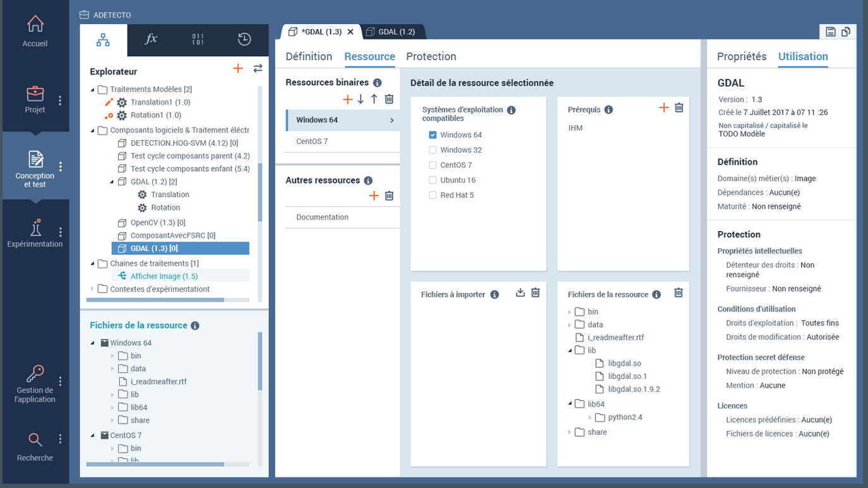868x488 pixels.
Task: Click the save disk icon
Action: pos(830,32)
